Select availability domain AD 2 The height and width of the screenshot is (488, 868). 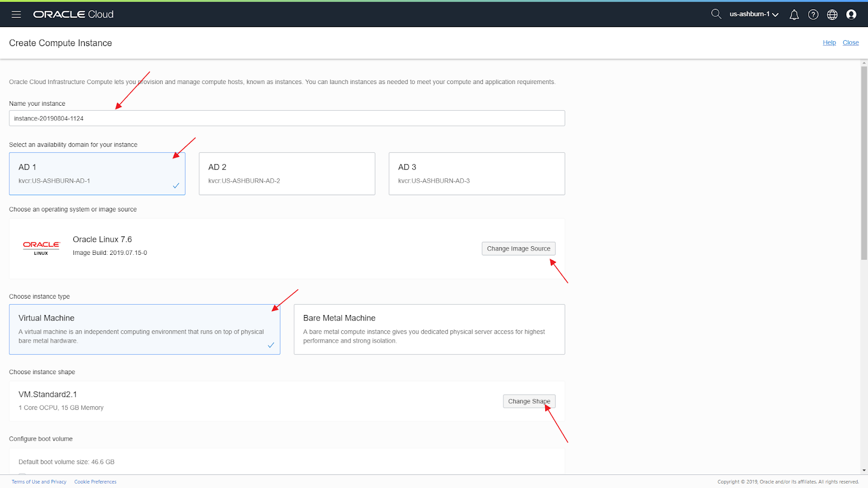pyautogui.click(x=287, y=174)
